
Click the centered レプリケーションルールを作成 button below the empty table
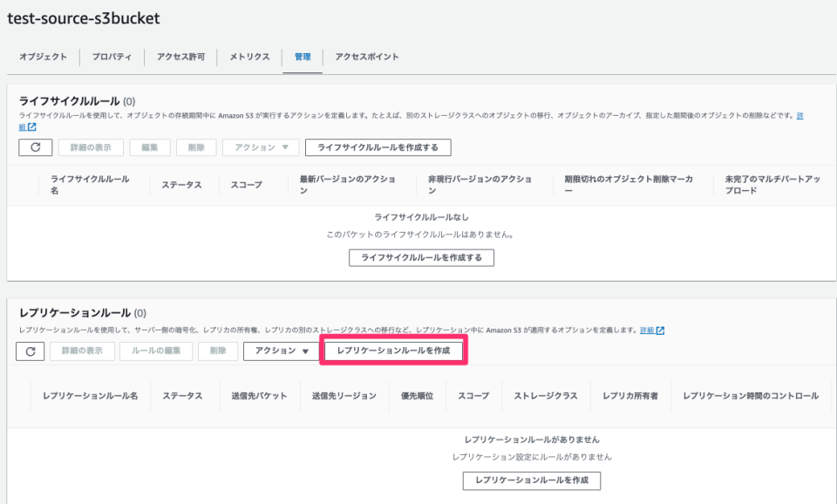click(530, 480)
